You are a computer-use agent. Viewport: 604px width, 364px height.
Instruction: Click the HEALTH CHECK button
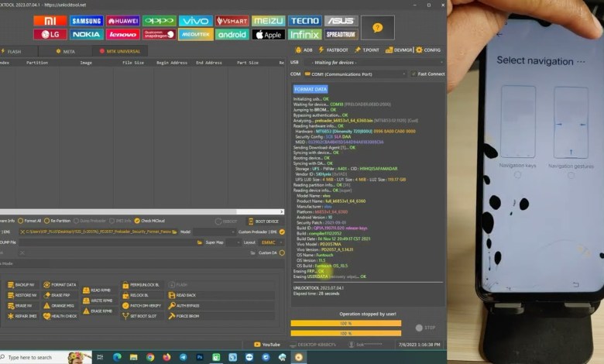(x=60, y=316)
